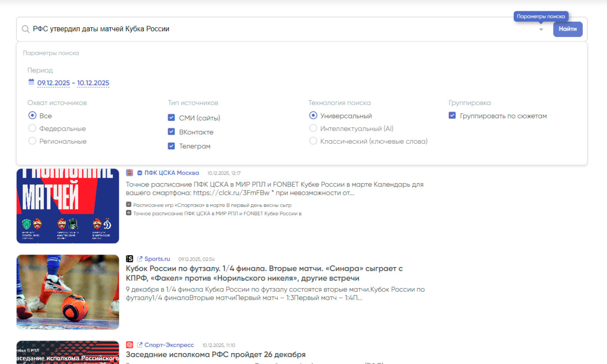This screenshot has height=364, width=607.
Task: Click the magnifier icon in search bar
Action: 25,29
